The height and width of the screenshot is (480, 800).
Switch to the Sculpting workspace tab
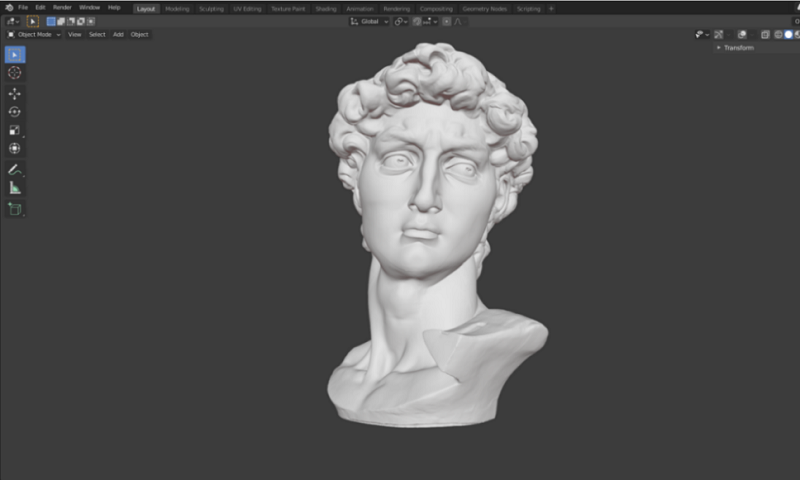[211, 9]
